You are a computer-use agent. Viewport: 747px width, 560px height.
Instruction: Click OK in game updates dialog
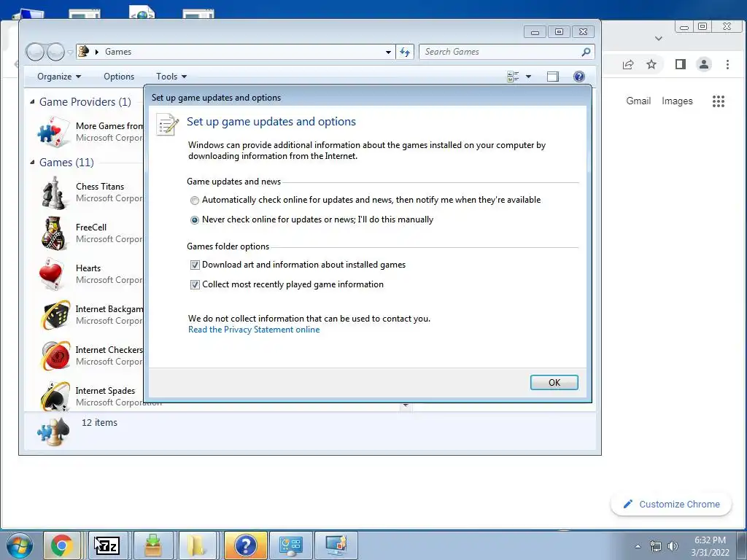pos(554,382)
